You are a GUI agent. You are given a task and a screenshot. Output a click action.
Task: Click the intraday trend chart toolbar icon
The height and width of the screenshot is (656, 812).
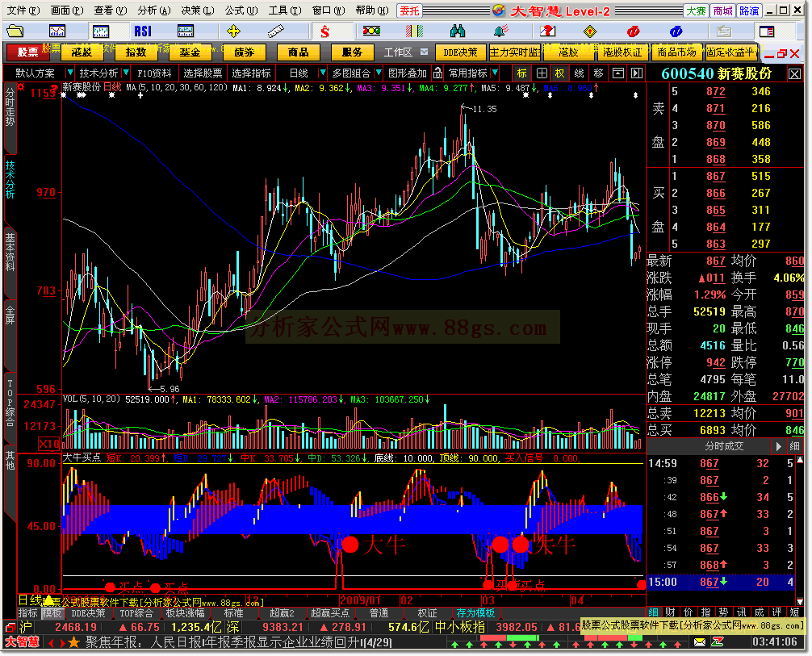[57, 31]
